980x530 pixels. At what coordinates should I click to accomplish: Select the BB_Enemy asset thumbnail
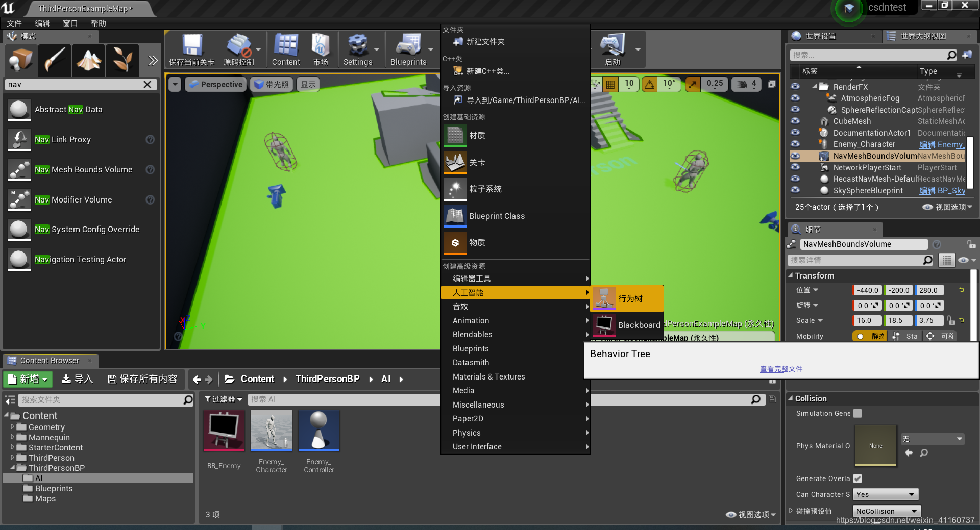(224, 431)
